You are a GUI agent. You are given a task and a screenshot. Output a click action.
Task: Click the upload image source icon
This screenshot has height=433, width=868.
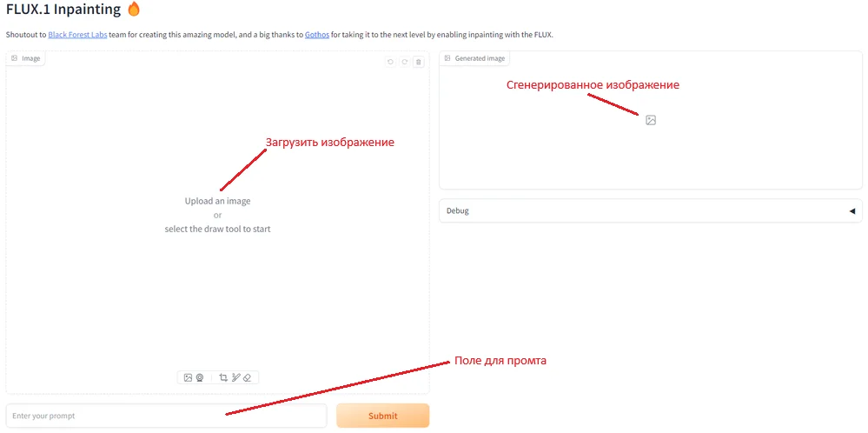188,377
